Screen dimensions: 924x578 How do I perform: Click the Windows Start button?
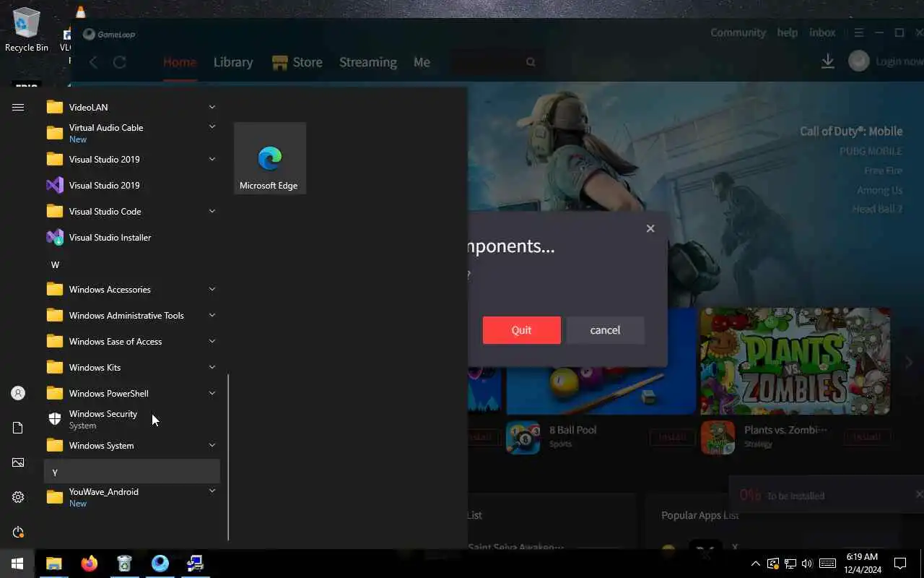[x=17, y=564]
